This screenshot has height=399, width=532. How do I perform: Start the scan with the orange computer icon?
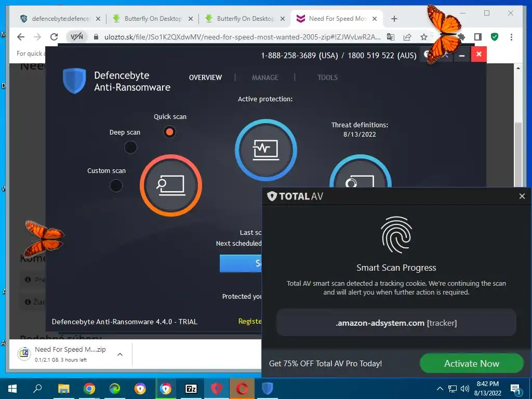[x=170, y=185]
